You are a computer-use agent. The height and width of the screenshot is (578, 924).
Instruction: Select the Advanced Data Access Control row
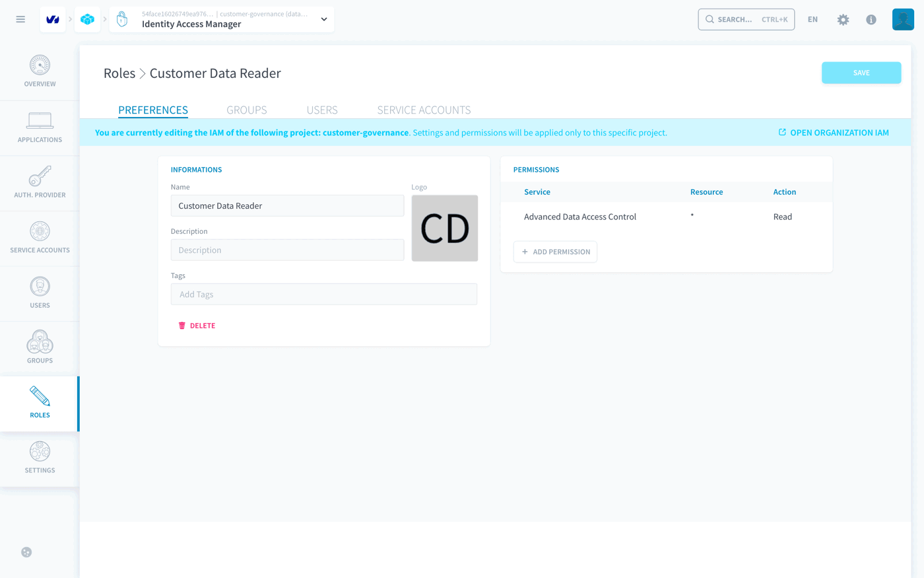point(666,217)
